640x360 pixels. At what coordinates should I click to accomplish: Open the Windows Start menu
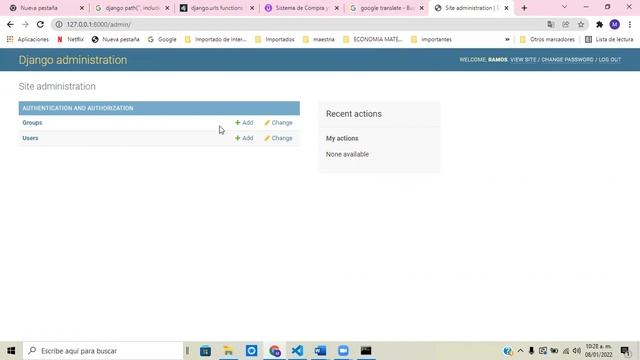pyautogui.click(x=11, y=351)
